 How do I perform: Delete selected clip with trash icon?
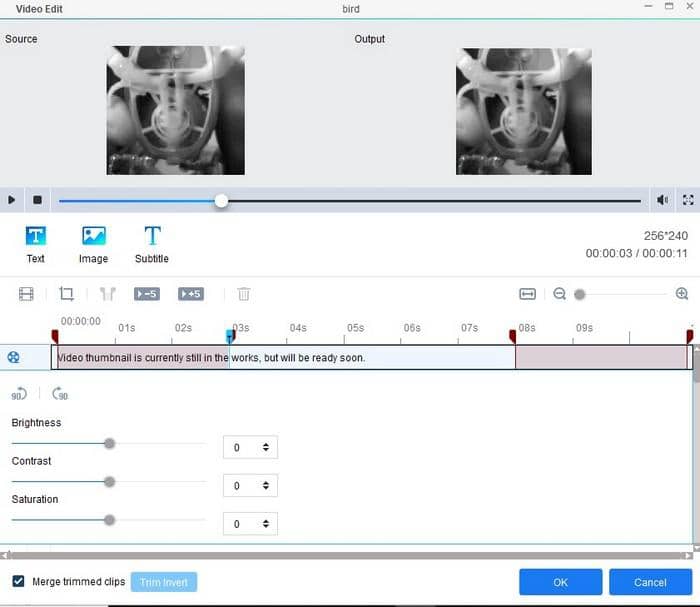pyautogui.click(x=244, y=294)
